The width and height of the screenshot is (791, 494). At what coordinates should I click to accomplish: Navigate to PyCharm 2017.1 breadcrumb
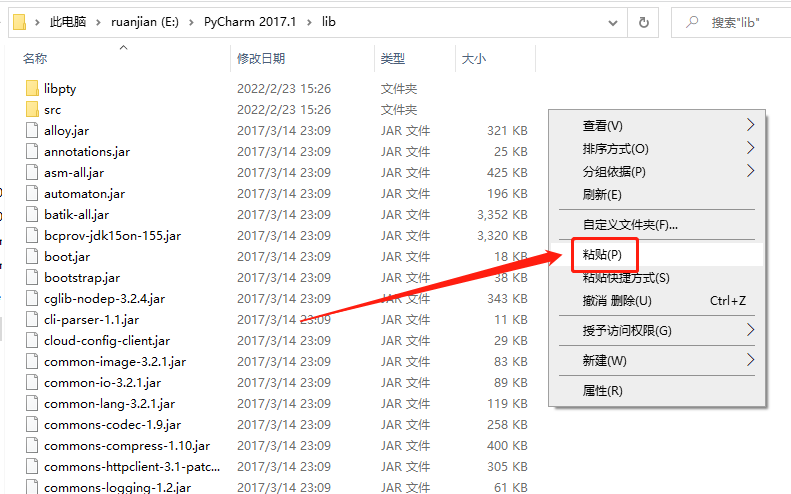[x=250, y=22]
